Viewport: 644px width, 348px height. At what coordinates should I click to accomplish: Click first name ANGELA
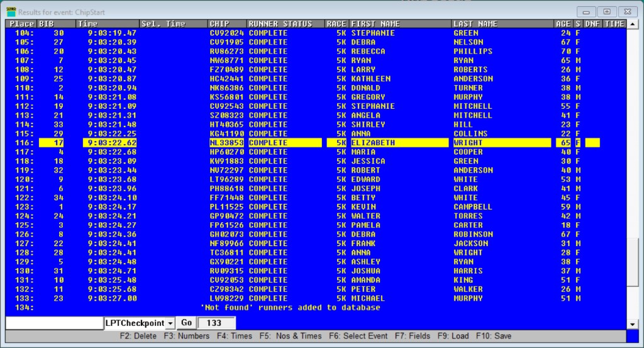point(365,115)
